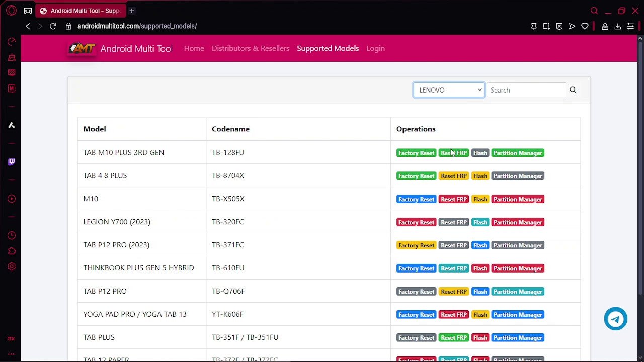Select the Android Multi Tool browser tab
The height and width of the screenshot is (362, 644).
click(80, 11)
